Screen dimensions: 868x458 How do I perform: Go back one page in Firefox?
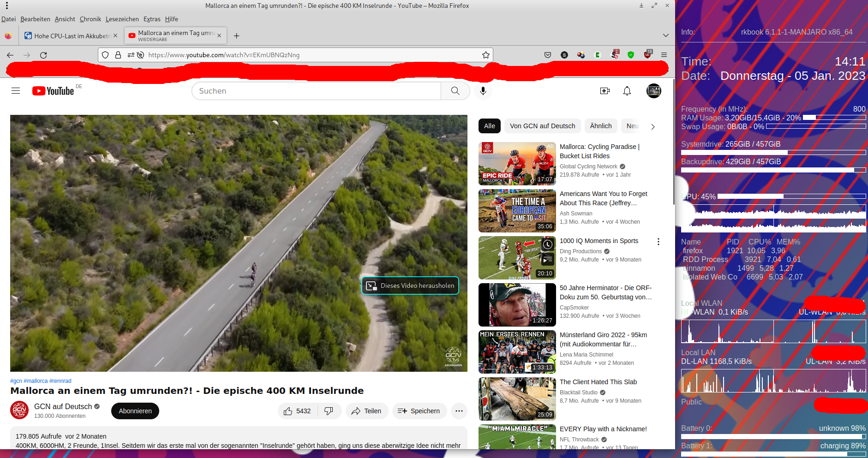(x=10, y=55)
